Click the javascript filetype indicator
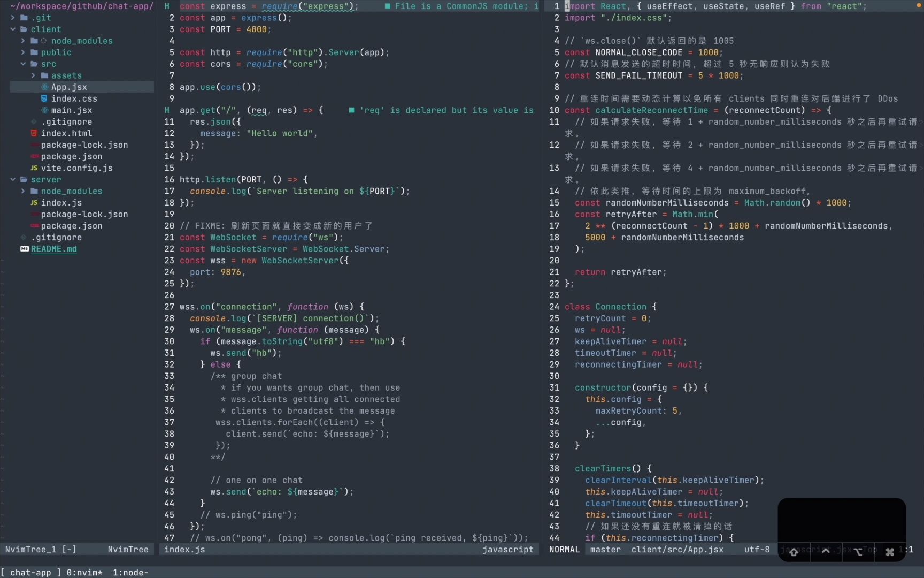The width and height of the screenshot is (924, 578). tap(508, 550)
